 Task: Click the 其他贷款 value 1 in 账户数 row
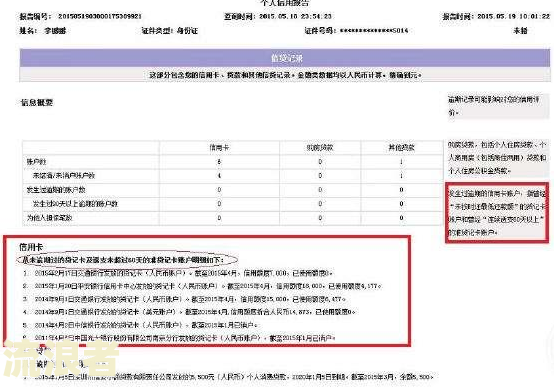pos(401,162)
